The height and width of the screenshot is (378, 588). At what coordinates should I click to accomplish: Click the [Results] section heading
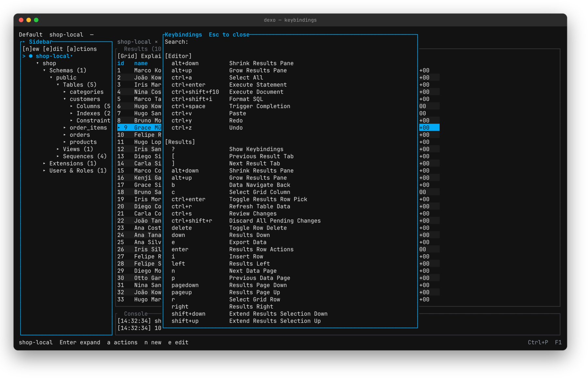point(180,142)
